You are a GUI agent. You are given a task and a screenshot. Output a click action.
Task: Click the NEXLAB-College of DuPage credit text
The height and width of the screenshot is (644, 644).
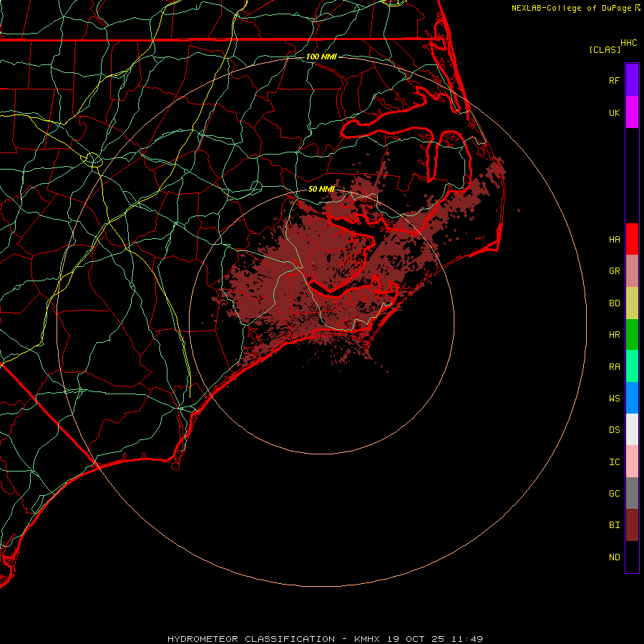pos(571,8)
